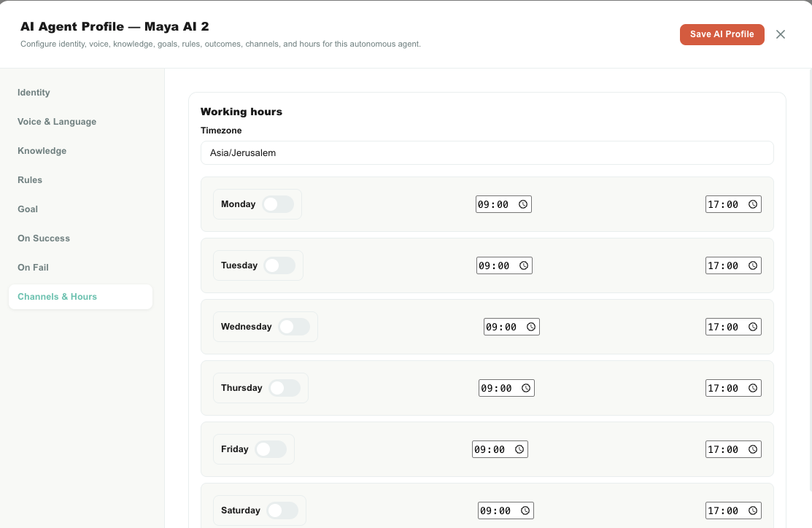
Task: Click the dialog vertical scrollbar
Action: (811, 280)
